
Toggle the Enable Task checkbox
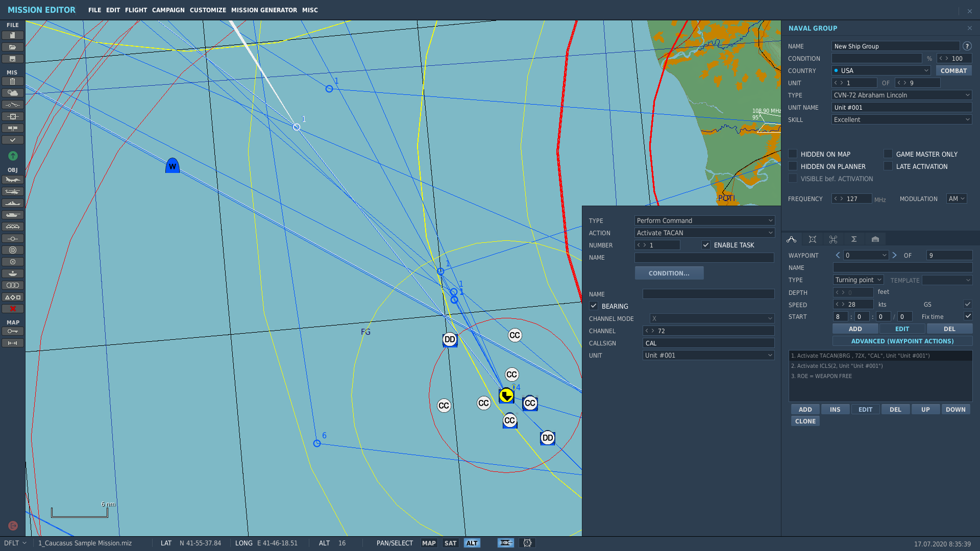point(706,245)
